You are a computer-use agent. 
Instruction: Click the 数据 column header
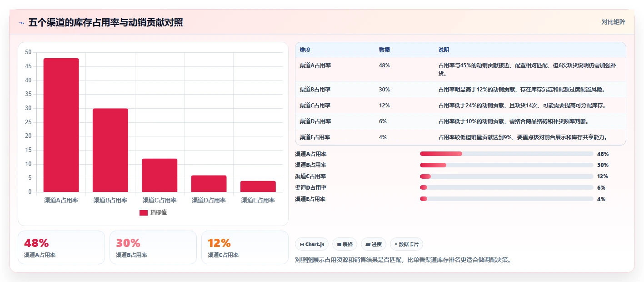384,50
